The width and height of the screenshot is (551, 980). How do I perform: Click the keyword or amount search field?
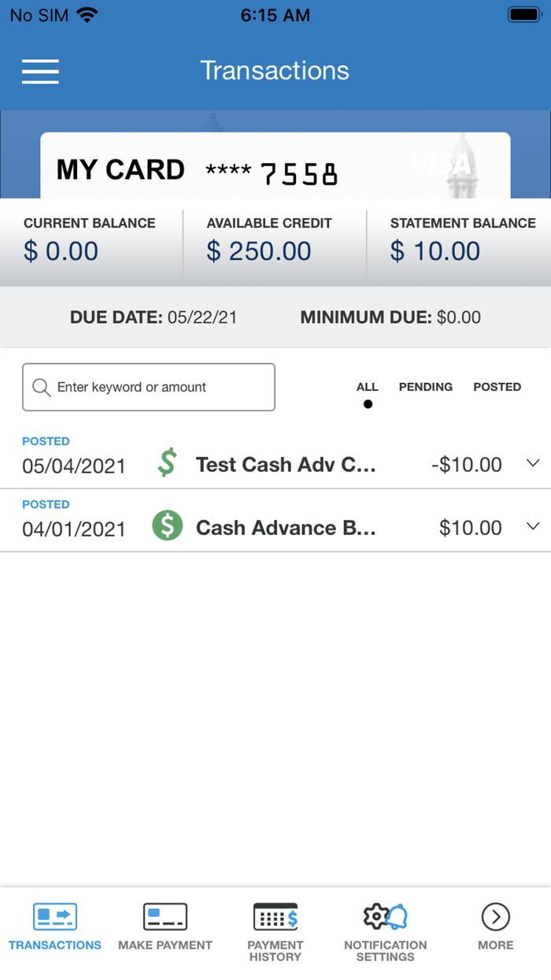point(149,387)
